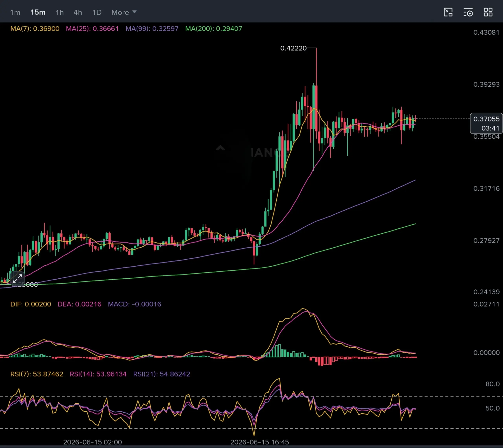Switch to the 1D timeframe
The height and width of the screenshot is (448, 503).
point(97,12)
